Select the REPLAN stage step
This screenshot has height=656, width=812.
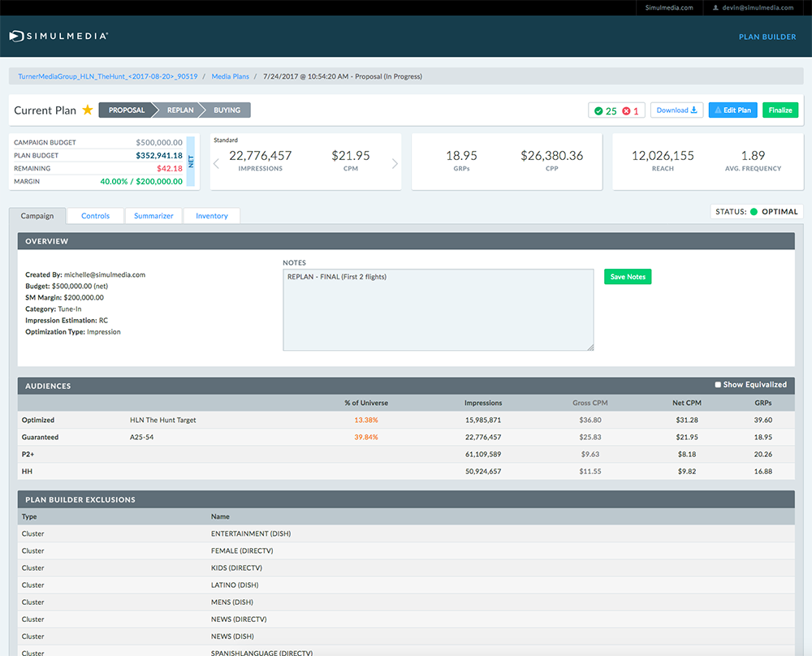tap(180, 110)
